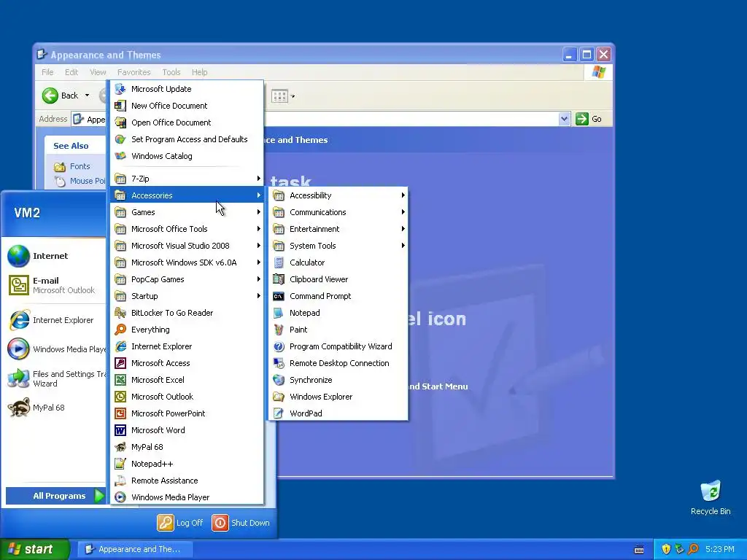The height and width of the screenshot is (560, 747).
Task: Expand Entertainment submenu
Action: (x=338, y=229)
